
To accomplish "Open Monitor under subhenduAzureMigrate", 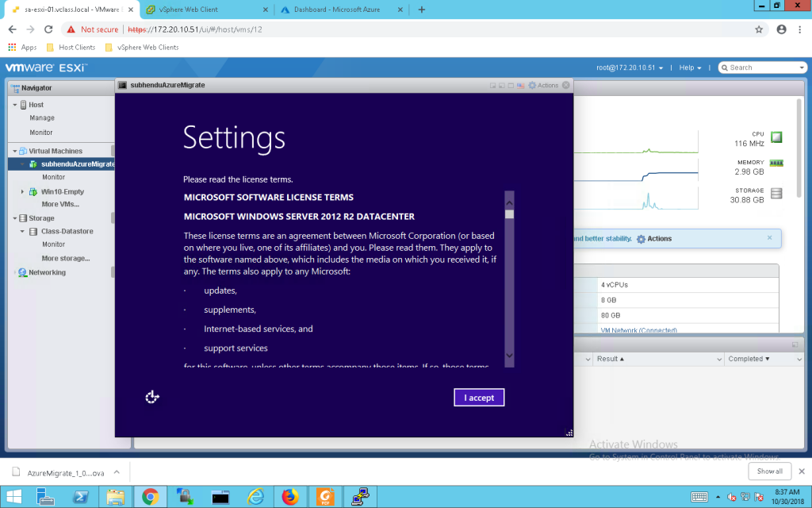I will tap(53, 177).
